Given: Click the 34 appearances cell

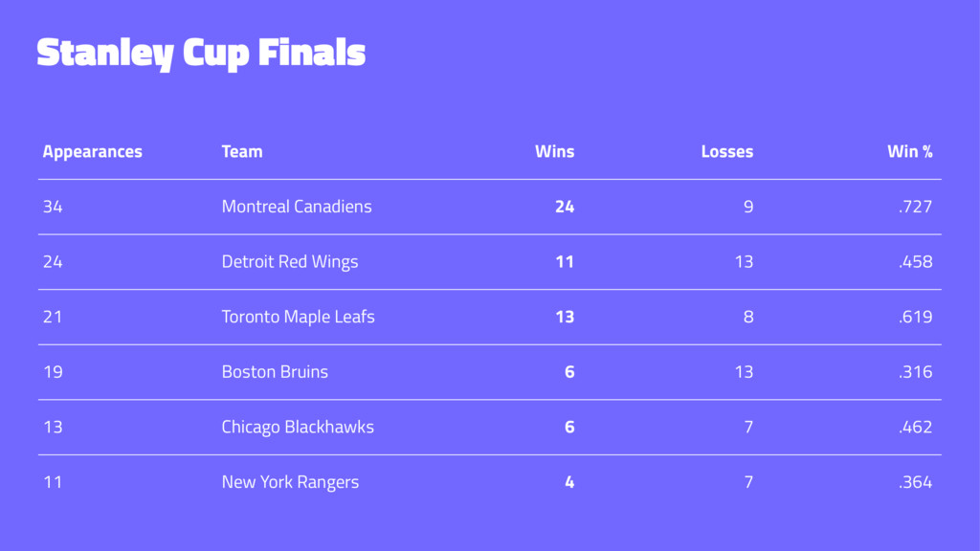Looking at the screenshot, I should click(x=53, y=207).
